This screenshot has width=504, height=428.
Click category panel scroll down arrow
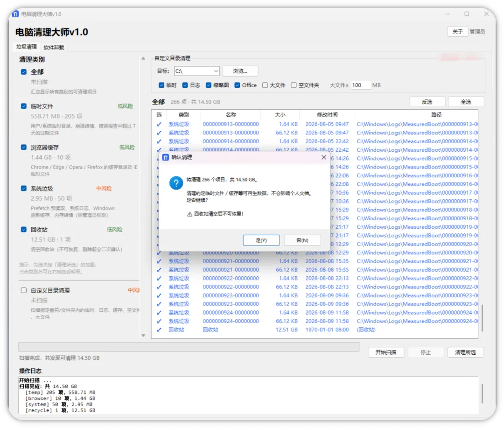pyautogui.click(x=143, y=336)
